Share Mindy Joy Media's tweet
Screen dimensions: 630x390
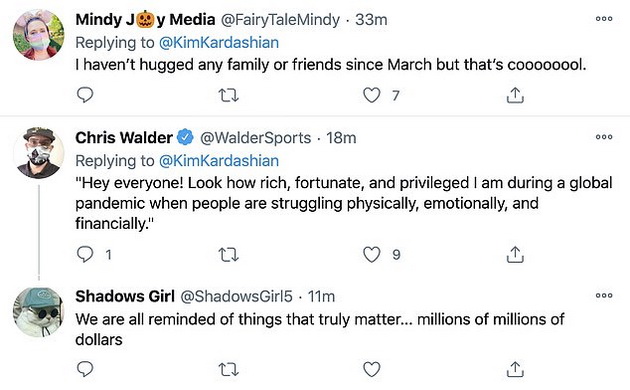515,95
